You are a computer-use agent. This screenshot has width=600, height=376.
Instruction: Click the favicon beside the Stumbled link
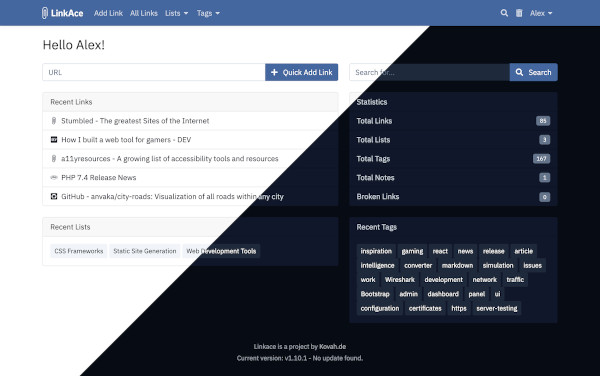[54, 121]
